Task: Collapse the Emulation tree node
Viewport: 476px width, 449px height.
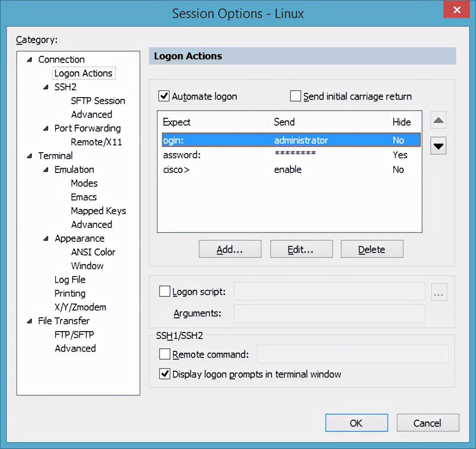Action: click(46, 169)
